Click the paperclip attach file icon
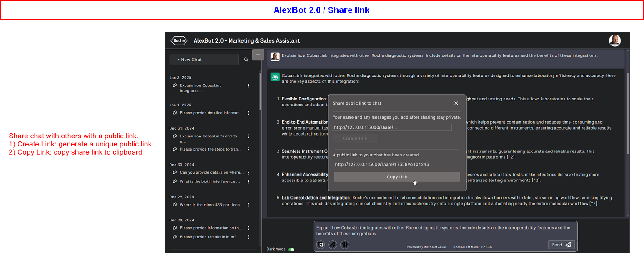The height and width of the screenshot is (266, 644). click(333, 245)
